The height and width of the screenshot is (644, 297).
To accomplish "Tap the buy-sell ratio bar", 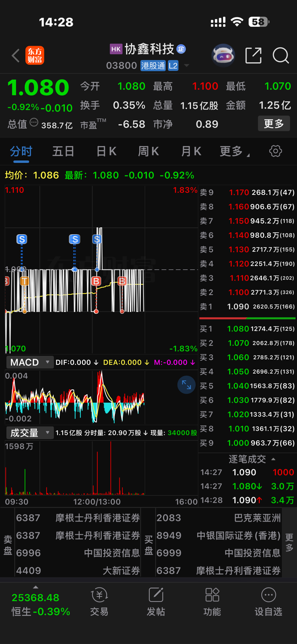I will [x=247, y=318].
